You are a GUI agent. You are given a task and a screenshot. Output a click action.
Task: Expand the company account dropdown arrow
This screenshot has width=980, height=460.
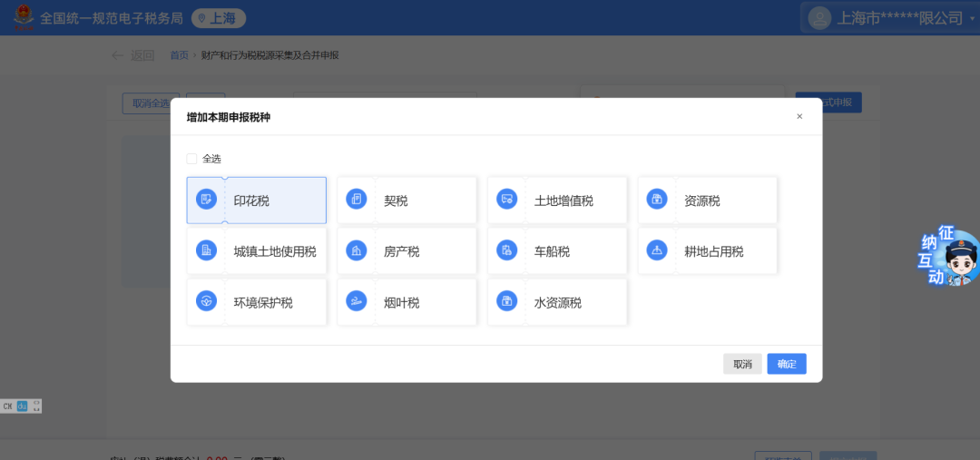[x=972, y=19]
